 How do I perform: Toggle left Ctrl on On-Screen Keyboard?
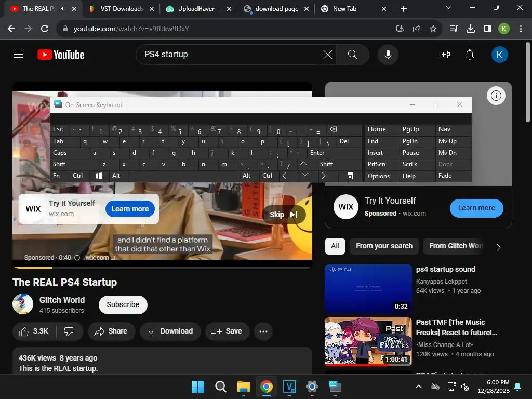click(79, 176)
